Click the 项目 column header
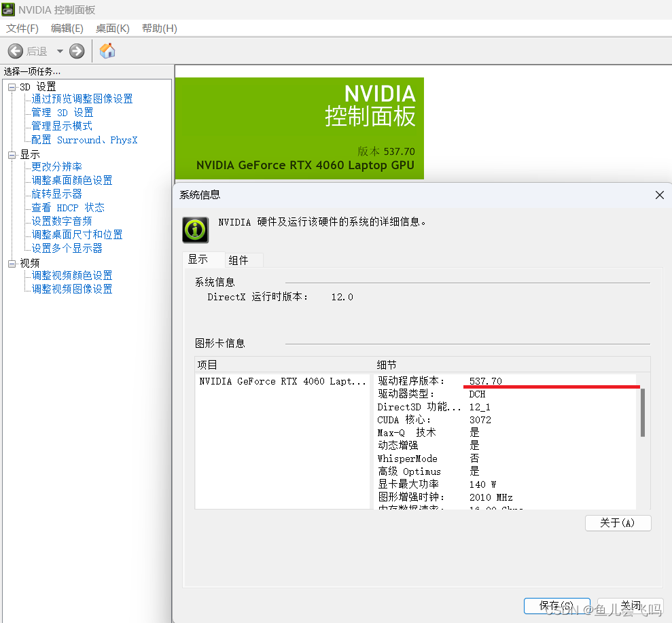Viewport: 672px width, 623px height. click(x=285, y=365)
